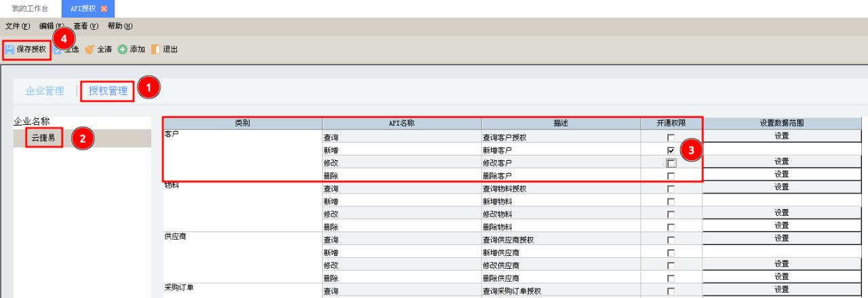This screenshot has height=298, width=868.
Task: Click the 修改供应商 description cell
Action: (561, 265)
